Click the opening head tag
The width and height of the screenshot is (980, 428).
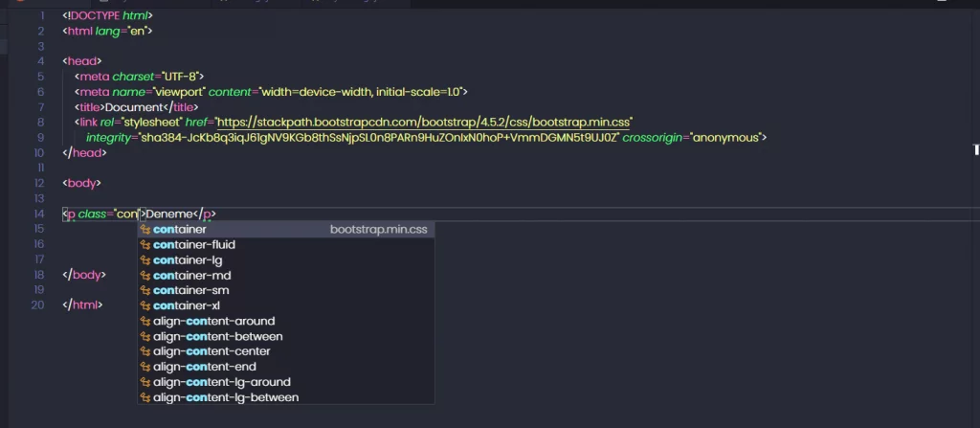click(x=82, y=61)
